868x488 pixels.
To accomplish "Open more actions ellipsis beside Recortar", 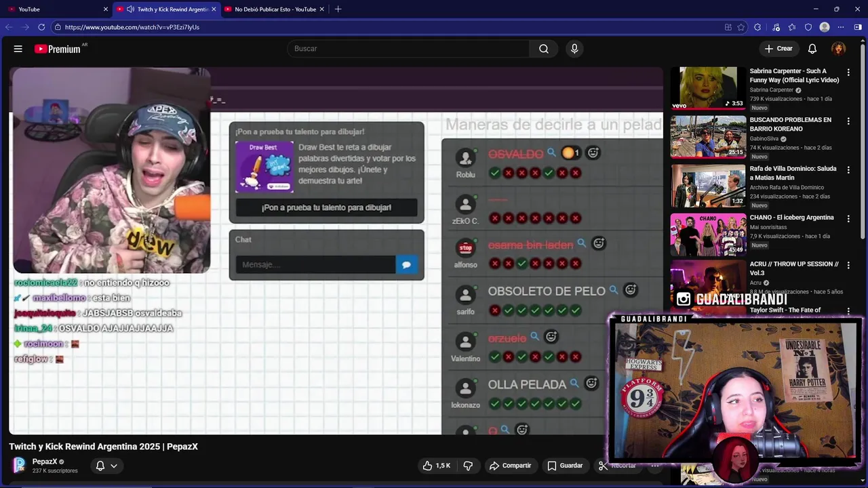I will pyautogui.click(x=654, y=466).
